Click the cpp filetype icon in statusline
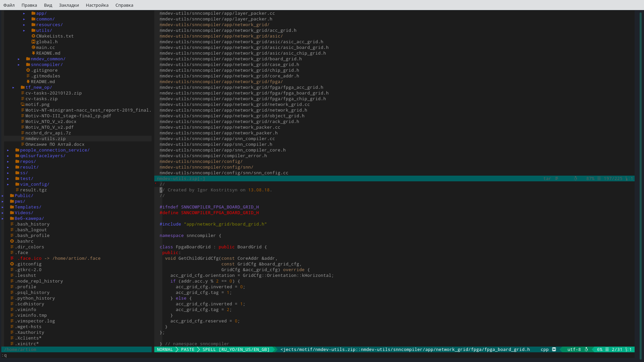The width and height of the screenshot is (644, 362). pos(554,350)
